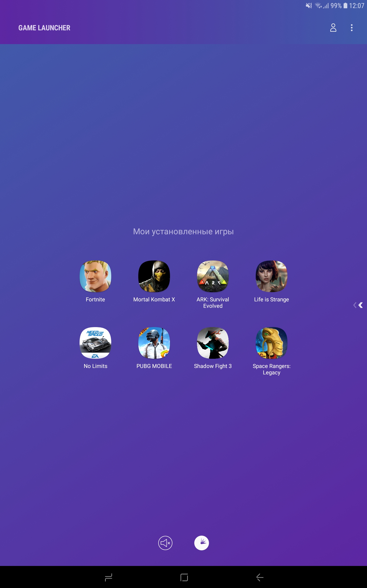Open the profile account icon
The width and height of the screenshot is (367, 588).
click(x=333, y=28)
